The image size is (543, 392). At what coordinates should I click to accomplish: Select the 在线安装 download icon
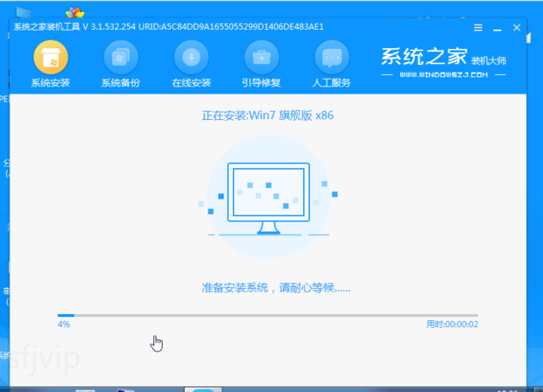191,59
